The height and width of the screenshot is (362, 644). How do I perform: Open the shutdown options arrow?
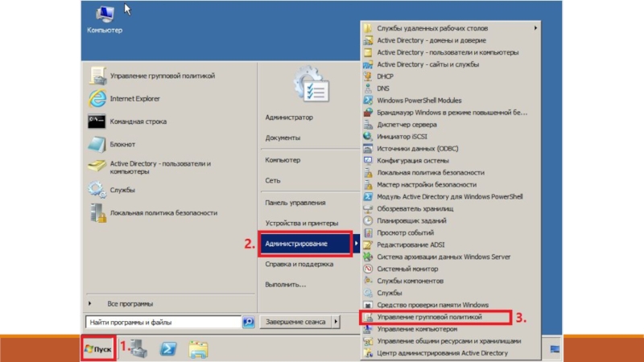pyautogui.click(x=336, y=322)
